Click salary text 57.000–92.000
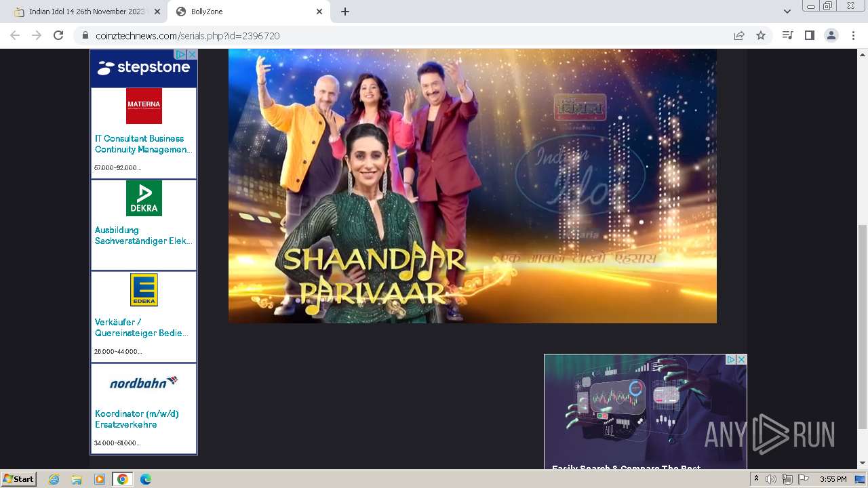This screenshot has width=868, height=488. click(x=117, y=167)
